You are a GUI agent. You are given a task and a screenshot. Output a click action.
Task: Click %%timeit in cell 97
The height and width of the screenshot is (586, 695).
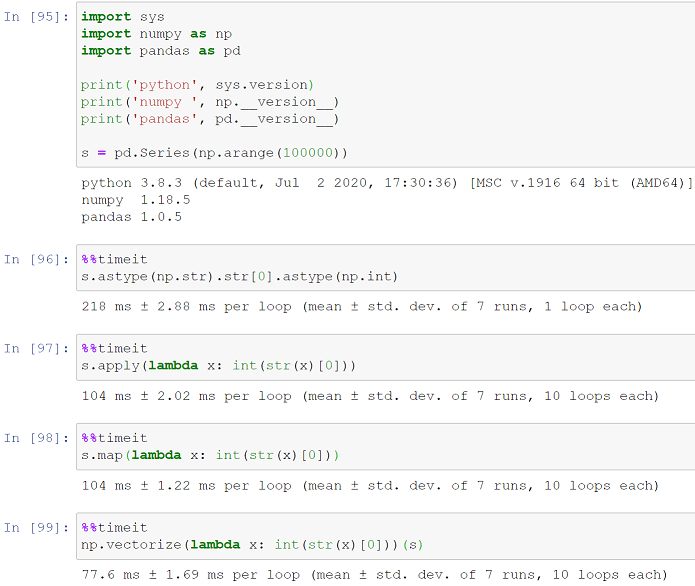[114, 349]
